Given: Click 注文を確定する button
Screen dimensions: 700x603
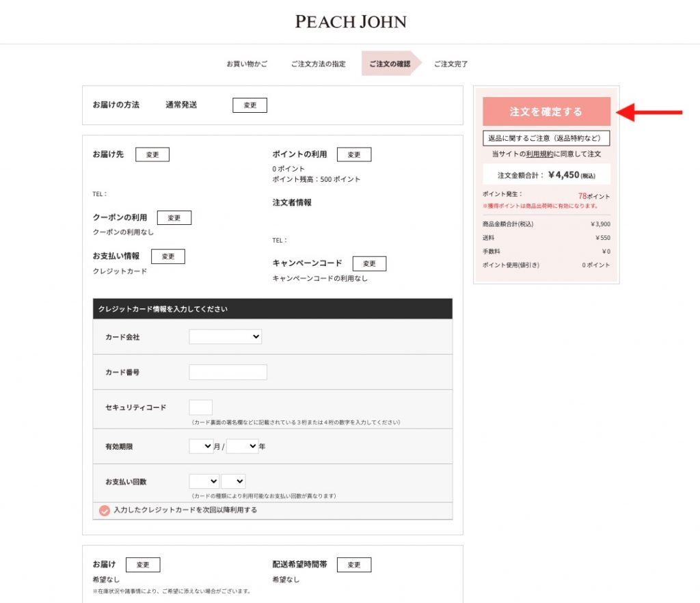Looking at the screenshot, I should [x=546, y=111].
